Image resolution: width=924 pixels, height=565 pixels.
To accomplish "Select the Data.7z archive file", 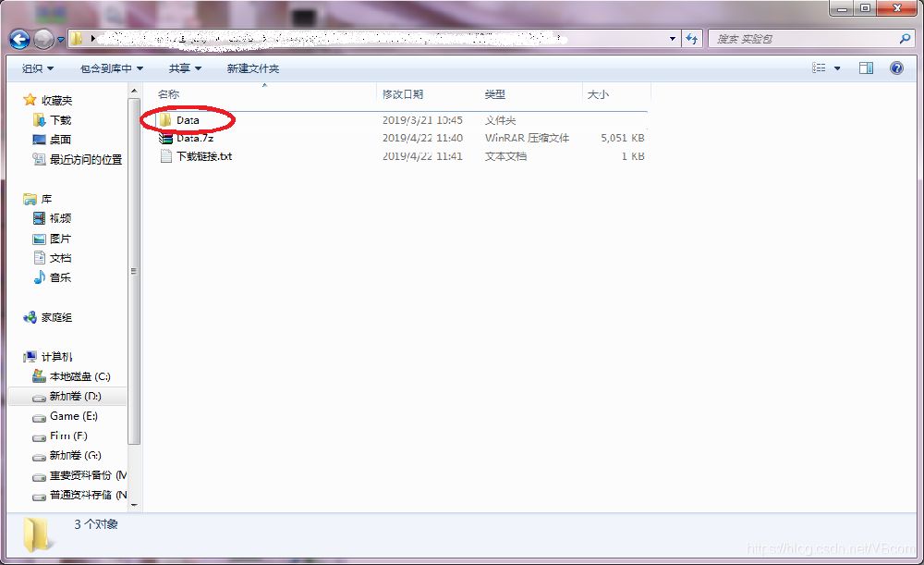I will [x=194, y=138].
